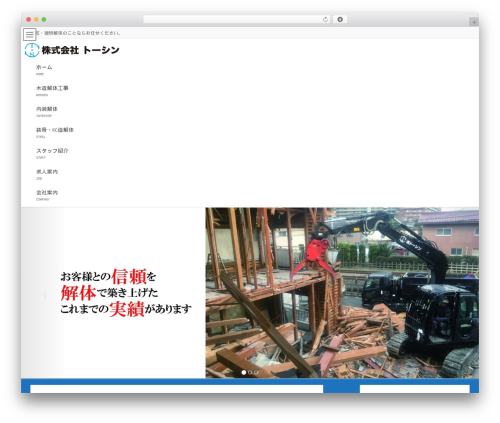Click the round download icon in the browser toolbar
The width and height of the screenshot is (500, 423).
pos(340,19)
